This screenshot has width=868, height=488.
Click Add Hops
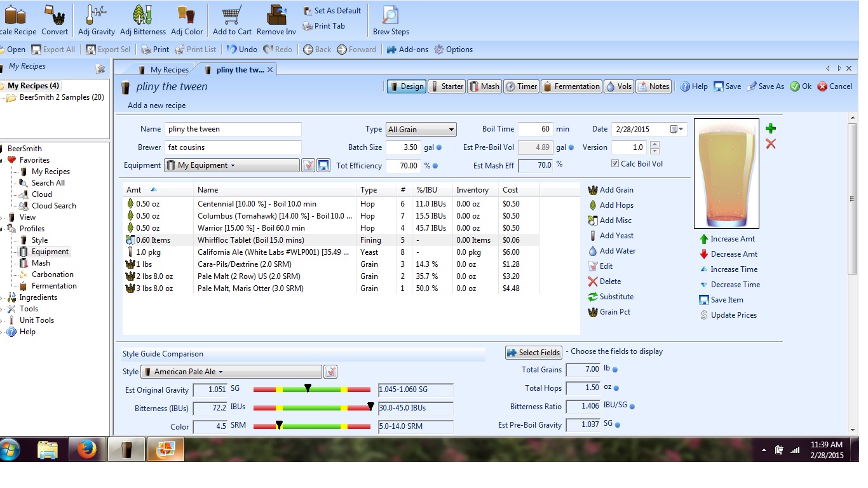click(611, 205)
